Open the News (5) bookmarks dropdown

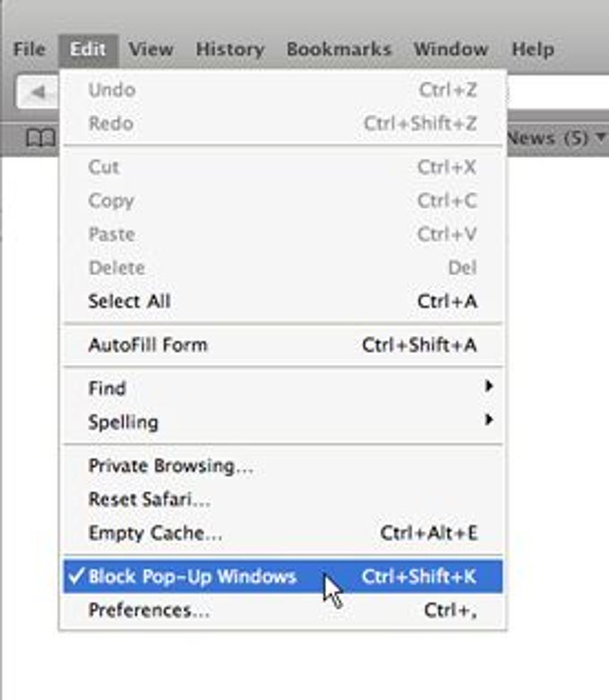coord(557,138)
